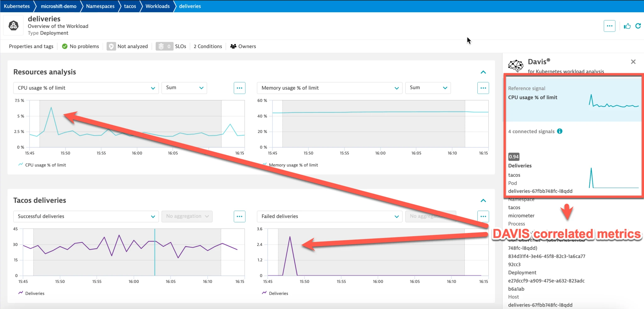The height and width of the screenshot is (309, 644).
Task: Open the Successful deliveries metric dropdown
Action: coord(86,216)
